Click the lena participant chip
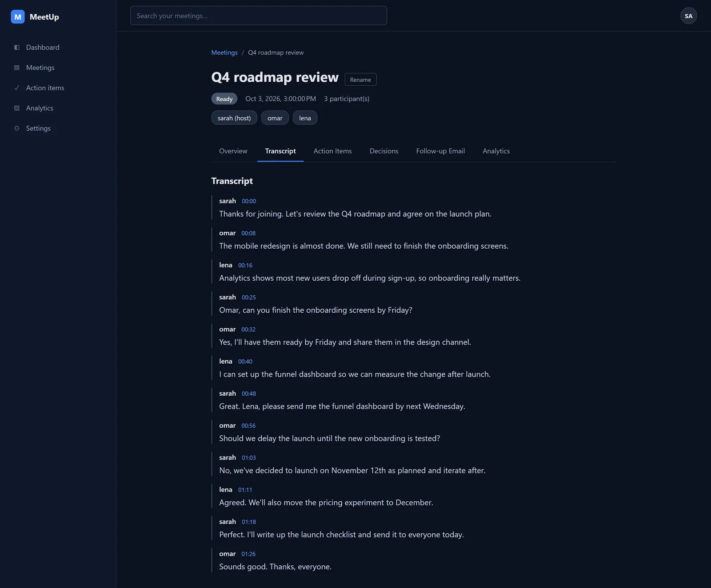711x588 pixels. click(305, 118)
